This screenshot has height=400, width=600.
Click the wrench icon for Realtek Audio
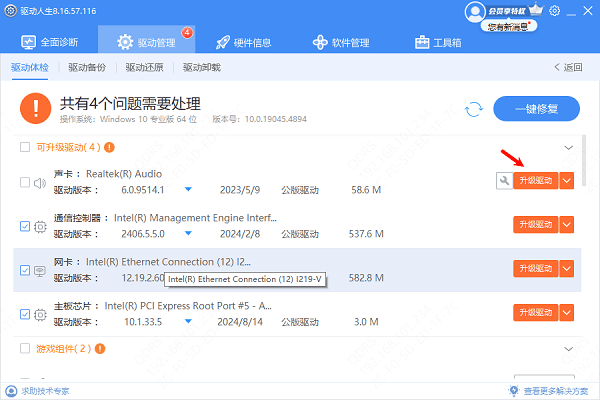click(504, 181)
